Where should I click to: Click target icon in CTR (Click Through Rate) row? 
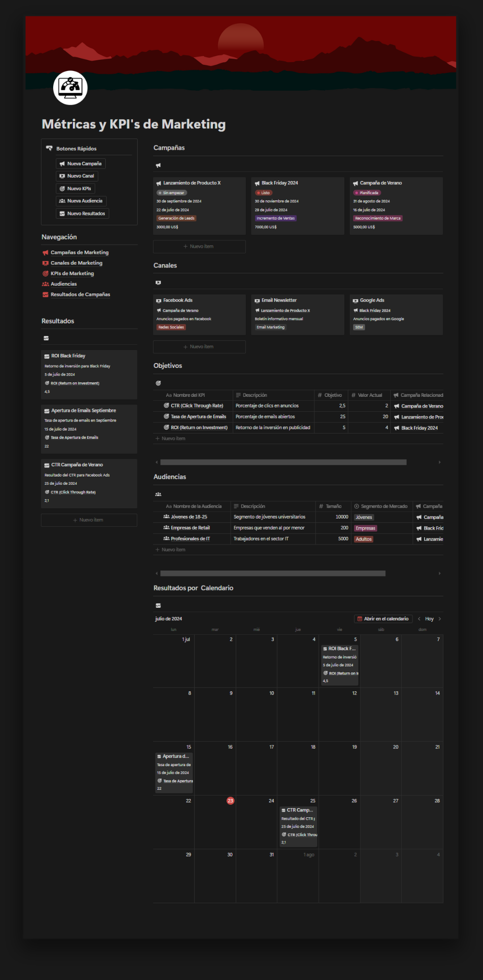167,406
